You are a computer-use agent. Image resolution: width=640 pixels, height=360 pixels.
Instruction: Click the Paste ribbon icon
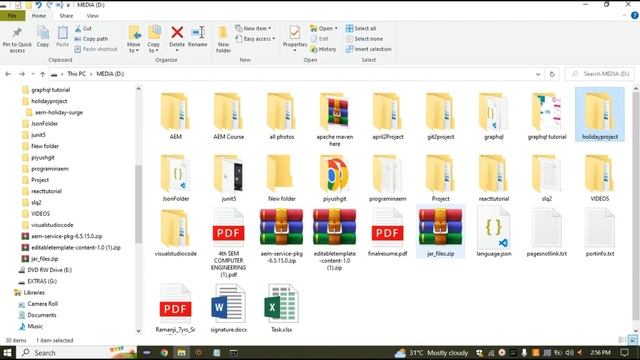pyautogui.click(x=62, y=37)
